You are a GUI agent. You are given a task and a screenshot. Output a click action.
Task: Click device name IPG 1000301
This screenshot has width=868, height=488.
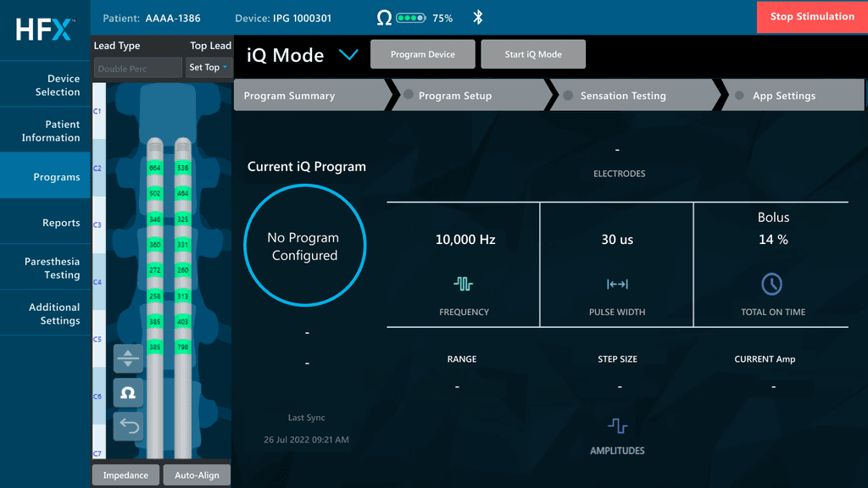(303, 19)
